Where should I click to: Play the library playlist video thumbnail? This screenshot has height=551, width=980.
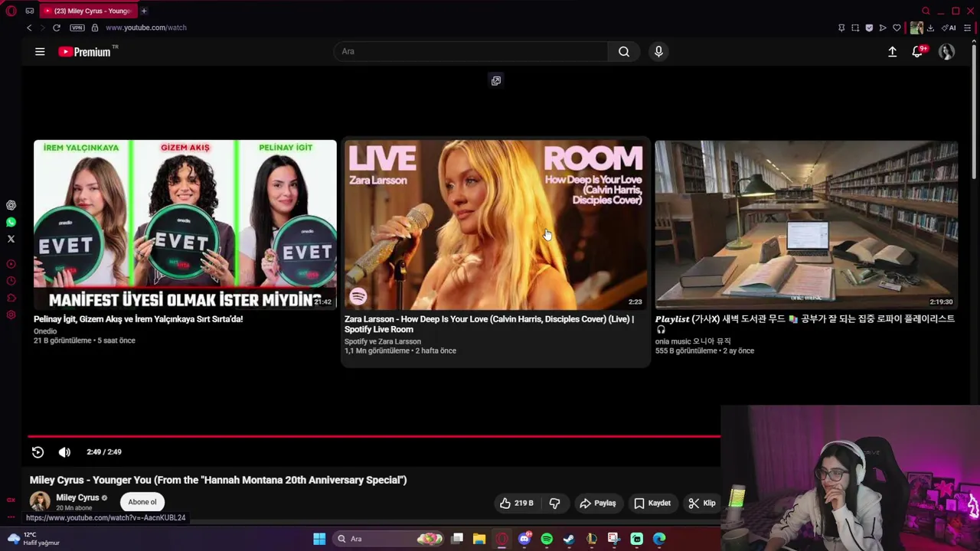pos(806,224)
